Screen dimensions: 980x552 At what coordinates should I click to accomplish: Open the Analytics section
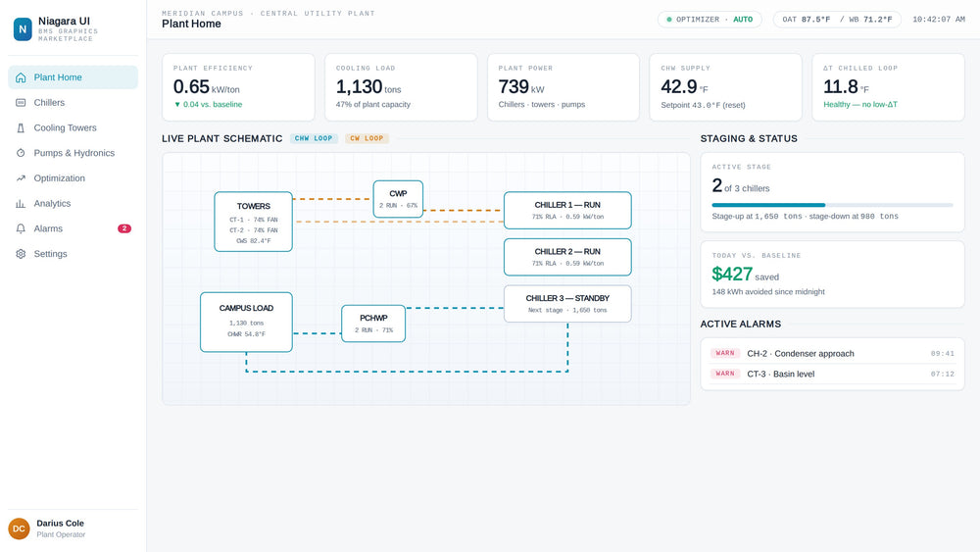pyautogui.click(x=73, y=203)
